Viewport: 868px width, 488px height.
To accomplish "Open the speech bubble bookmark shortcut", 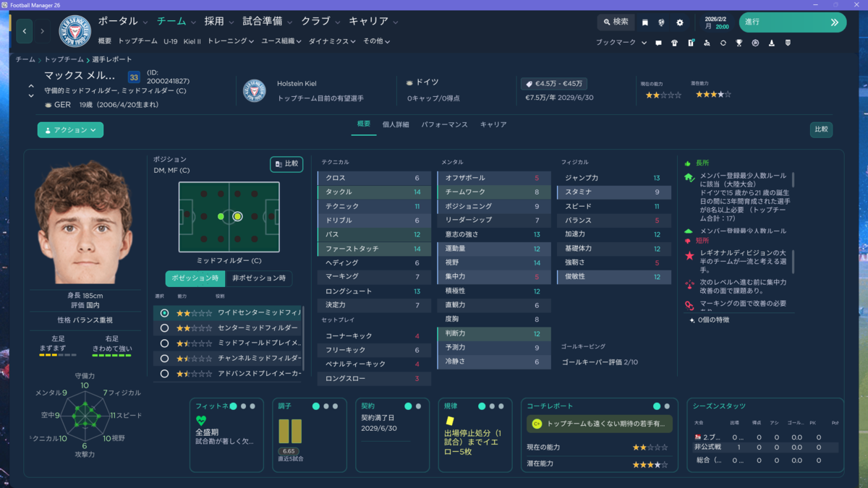I will 658,43.
